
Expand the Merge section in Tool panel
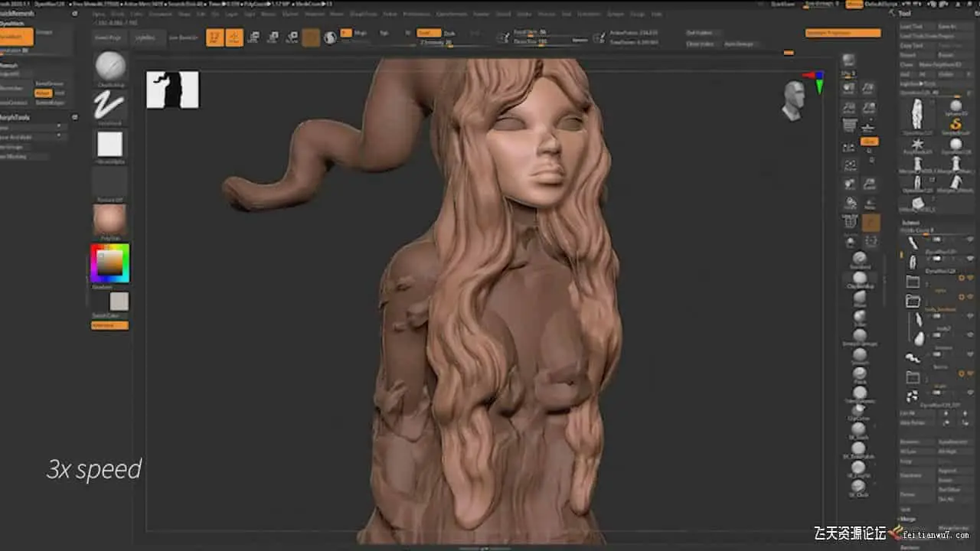tap(909, 519)
